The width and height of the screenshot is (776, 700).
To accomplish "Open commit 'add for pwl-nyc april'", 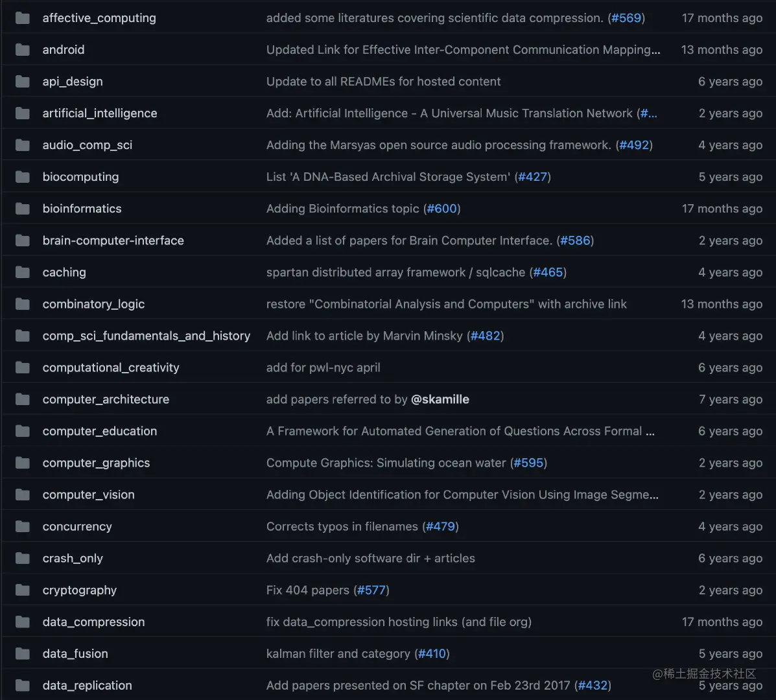I will pyautogui.click(x=323, y=367).
